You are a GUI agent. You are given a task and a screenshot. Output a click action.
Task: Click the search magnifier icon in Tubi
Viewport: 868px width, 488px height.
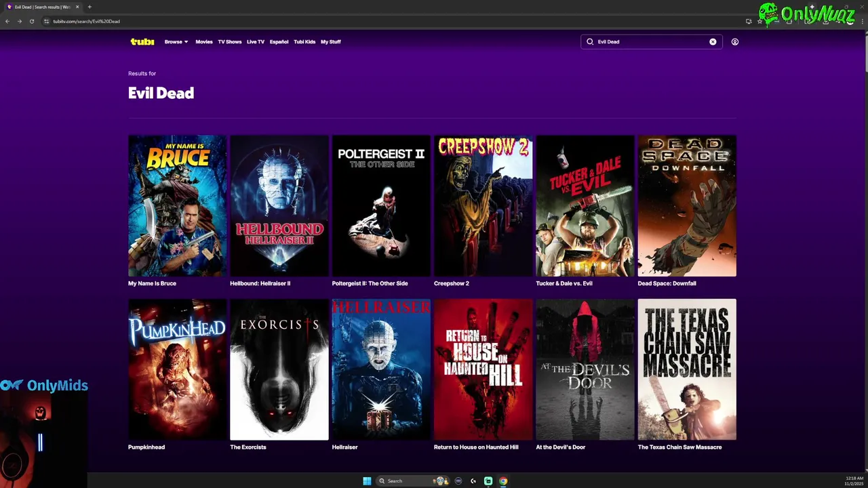coord(590,41)
